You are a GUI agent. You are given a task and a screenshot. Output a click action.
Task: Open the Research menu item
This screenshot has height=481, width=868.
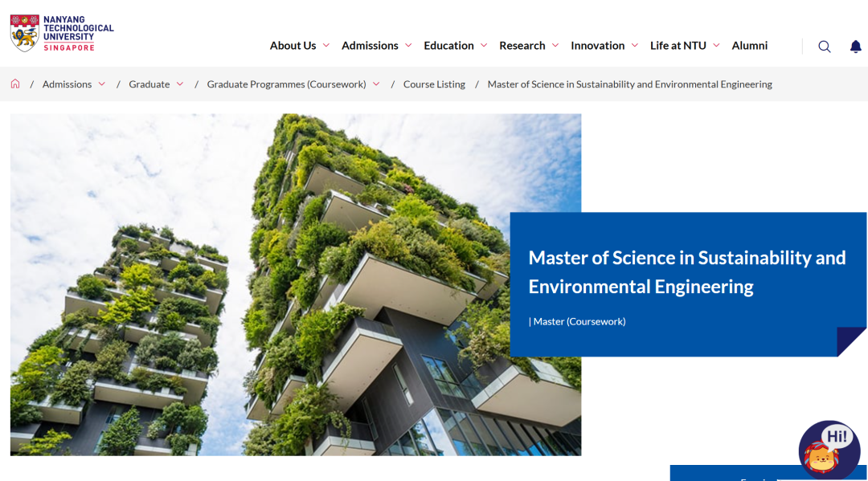(522, 46)
